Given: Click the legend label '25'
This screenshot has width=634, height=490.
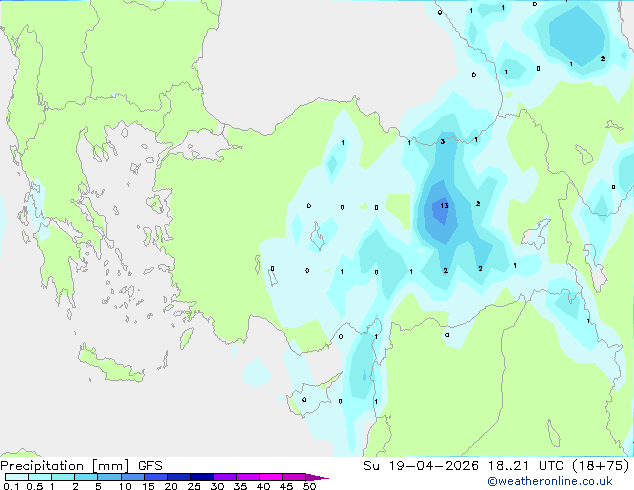Looking at the screenshot, I should (x=194, y=486).
